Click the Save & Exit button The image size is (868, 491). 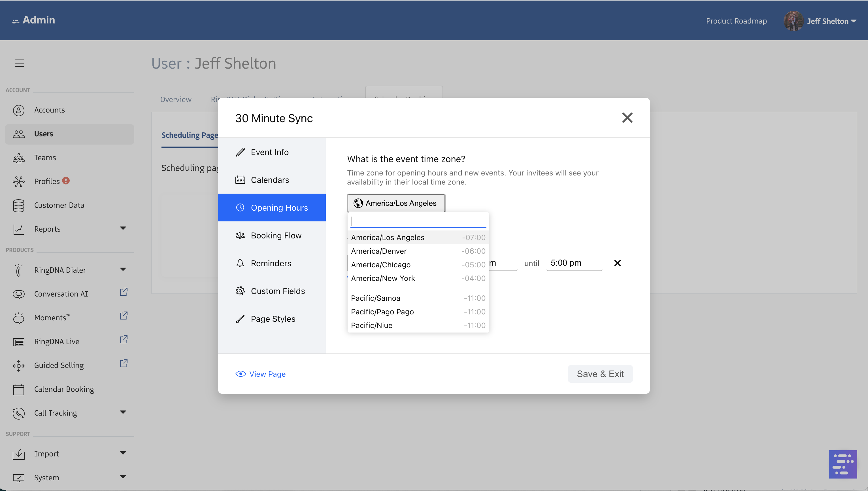(x=600, y=374)
